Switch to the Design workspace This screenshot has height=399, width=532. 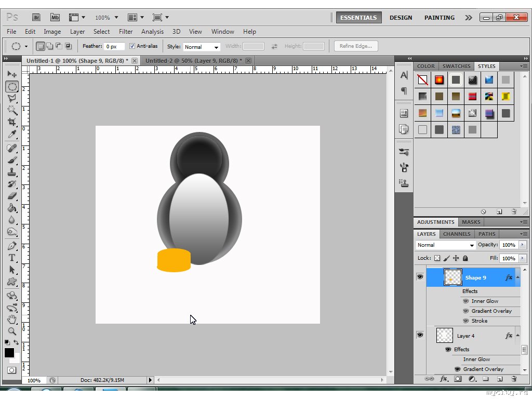point(401,18)
